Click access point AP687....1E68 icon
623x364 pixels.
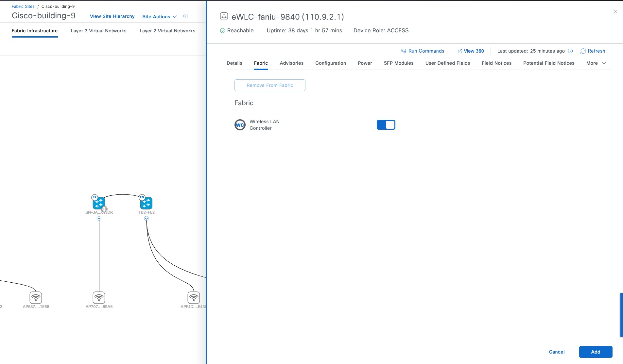[x=36, y=297]
